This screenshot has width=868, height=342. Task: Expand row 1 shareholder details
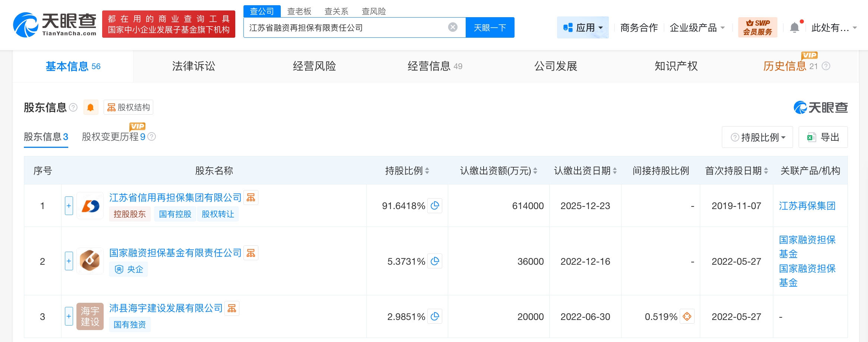coord(69,206)
